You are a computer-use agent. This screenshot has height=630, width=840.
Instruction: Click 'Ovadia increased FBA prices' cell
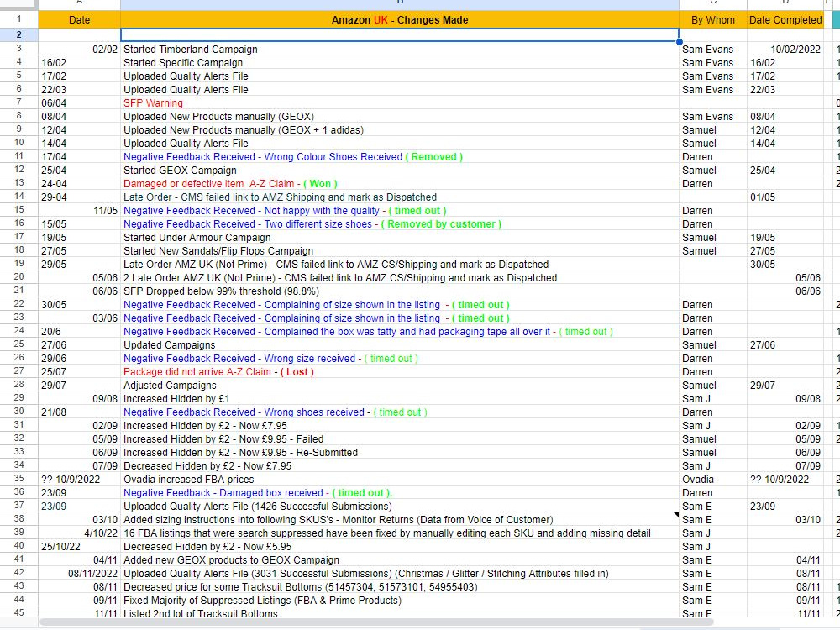pyautogui.click(x=400, y=480)
